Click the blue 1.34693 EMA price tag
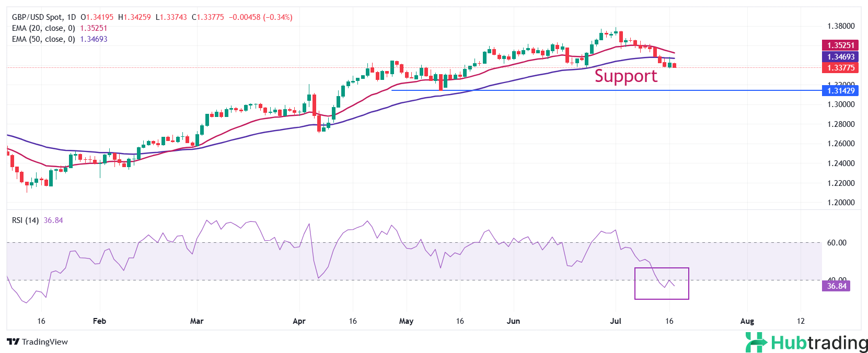868x353 pixels. pos(840,57)
